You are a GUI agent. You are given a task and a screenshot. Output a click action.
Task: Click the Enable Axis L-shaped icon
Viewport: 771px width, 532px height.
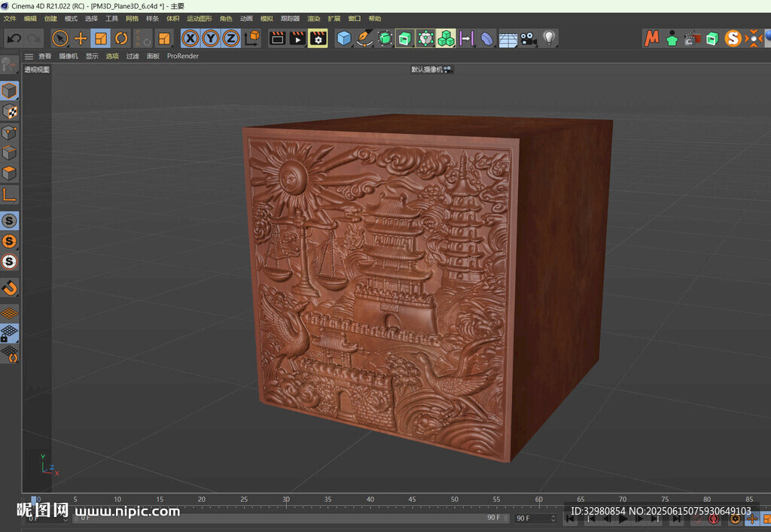coord(9,195)
